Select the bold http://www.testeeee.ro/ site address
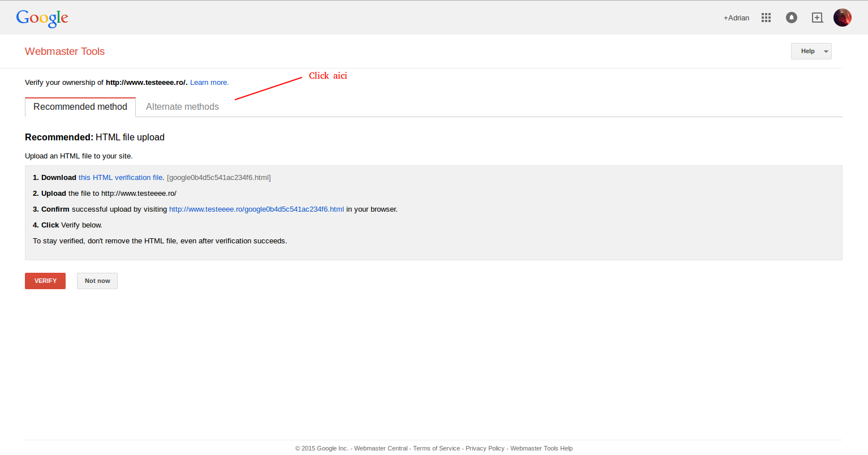 coord(147,83)
